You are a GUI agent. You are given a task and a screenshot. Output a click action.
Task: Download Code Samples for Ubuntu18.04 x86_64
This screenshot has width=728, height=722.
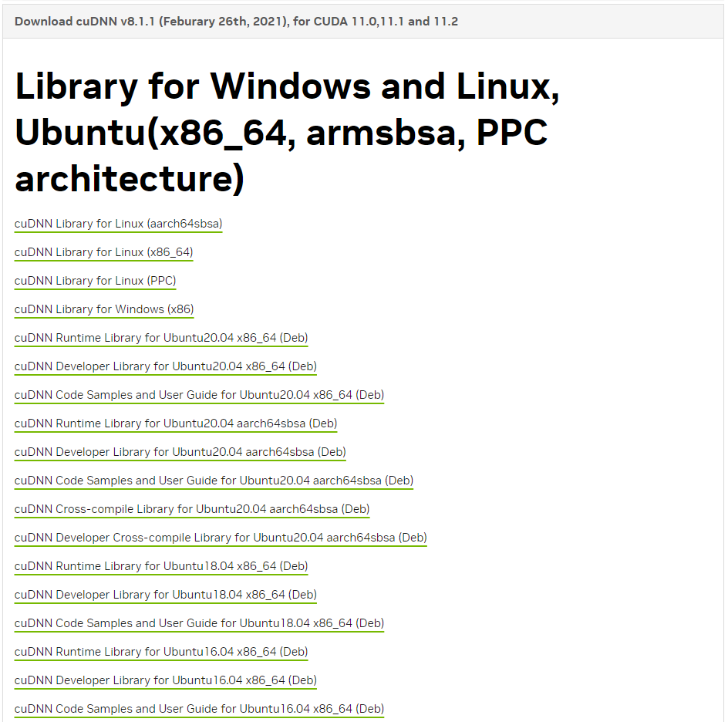click(199, 623)
